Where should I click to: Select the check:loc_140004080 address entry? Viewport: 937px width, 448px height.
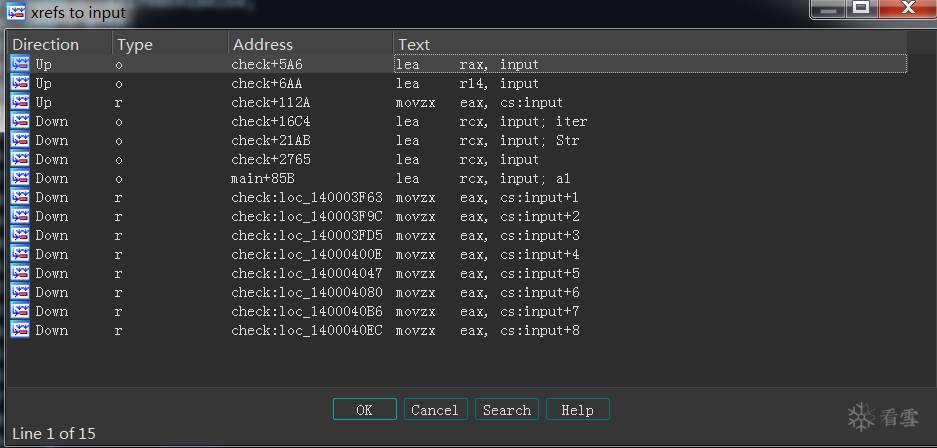(307, 293)
